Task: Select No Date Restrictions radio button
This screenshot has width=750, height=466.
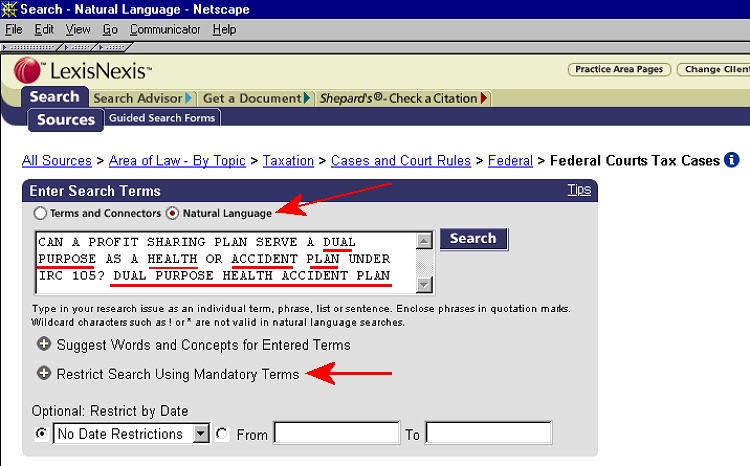Action: click(x=42, y=433)
